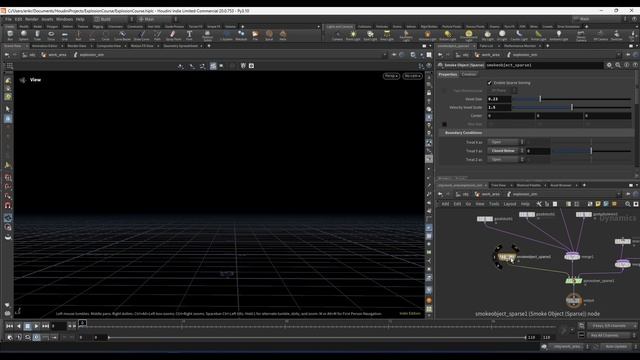Open the Treat Y as Closed Below dropdown

pyautogui.click(x=505, y=151)
